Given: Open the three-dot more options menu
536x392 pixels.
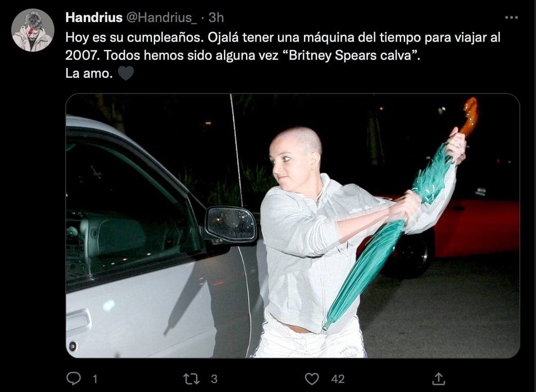Looking at the screenshot, I should (x=511, y=18).
